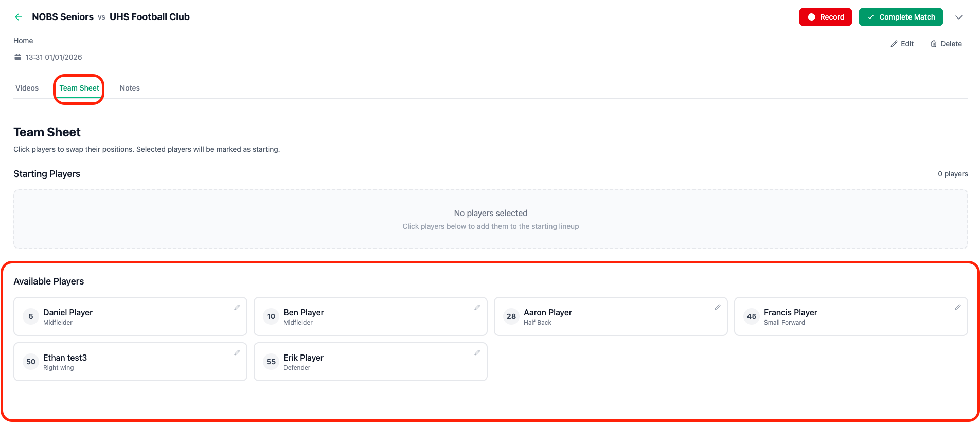980x426 pixels.
Task: Click pencil icon on Erik Player card
Action: [477, 352]
